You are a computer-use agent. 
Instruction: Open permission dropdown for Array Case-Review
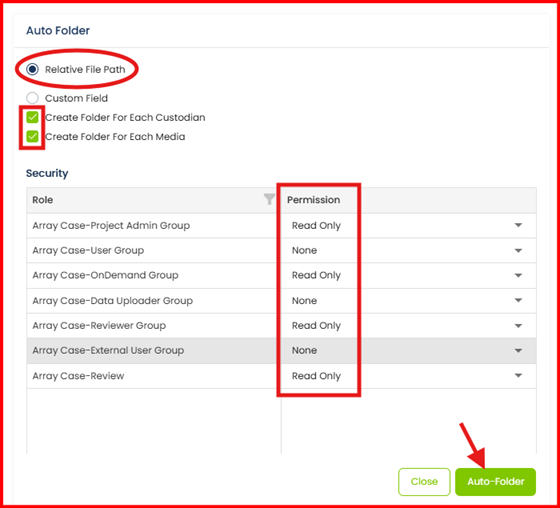coord(518,375)
